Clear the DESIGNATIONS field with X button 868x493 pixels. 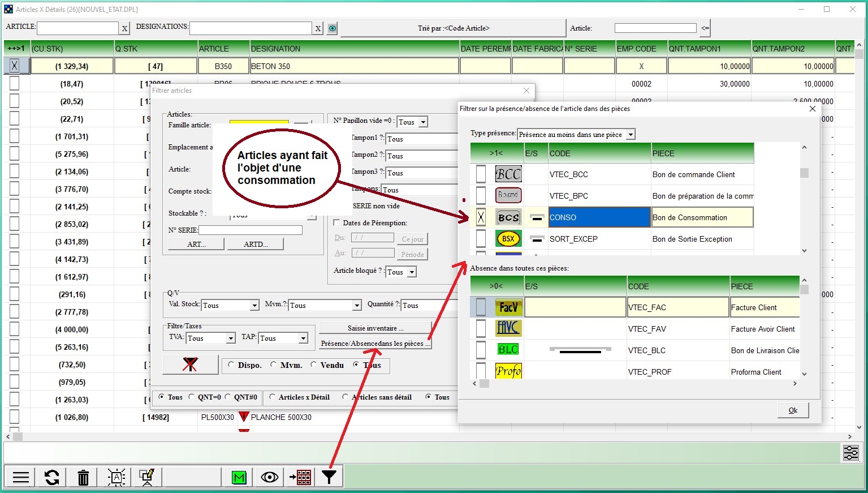(x=318, y=28)
